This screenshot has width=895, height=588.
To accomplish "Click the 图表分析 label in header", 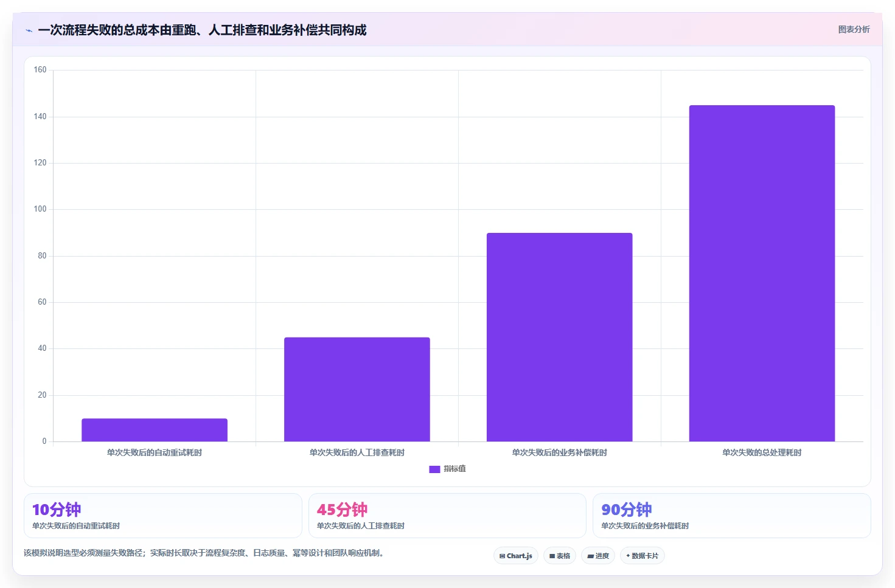I will (x=854, y=29).
